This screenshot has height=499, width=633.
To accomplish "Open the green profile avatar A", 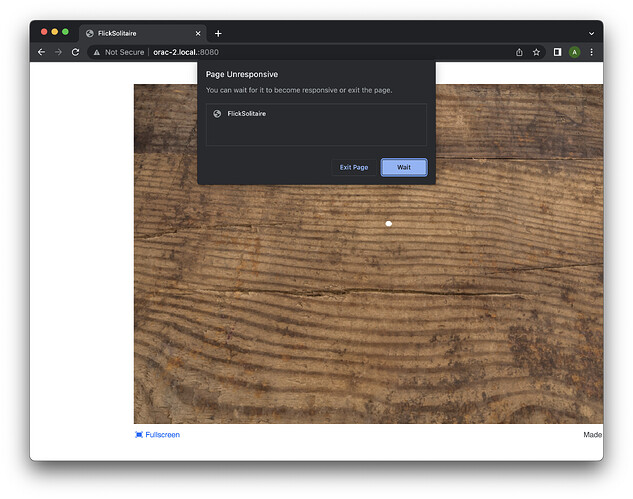I will click(x=574, y=52).
